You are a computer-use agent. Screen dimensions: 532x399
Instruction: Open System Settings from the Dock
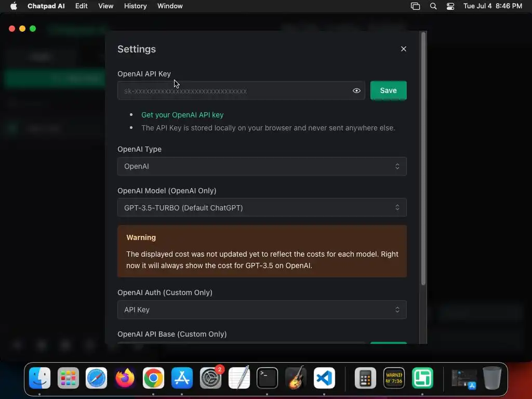pos(210,378)
